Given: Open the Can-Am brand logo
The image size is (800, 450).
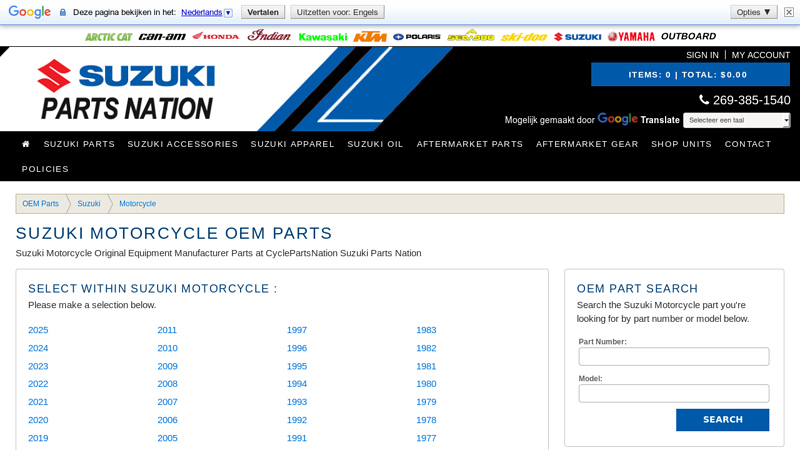Looking at the screenshot, I should pyautogui.click(x=162, y=36).
